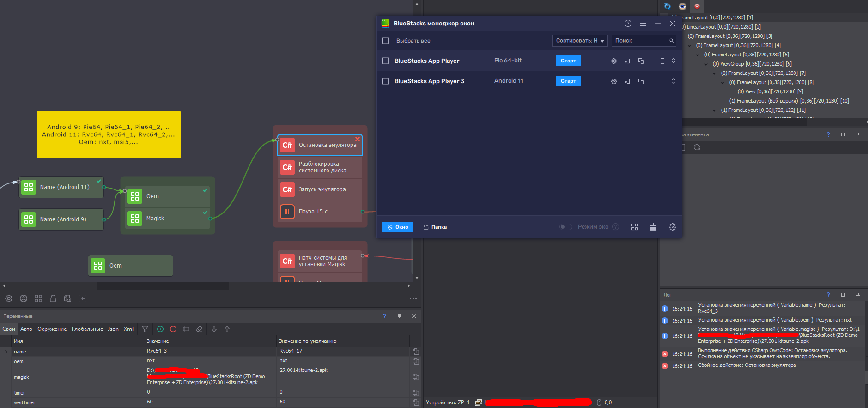Select the View [9] tree row
This screenshot has height=408, width=868.
point(771,91)
